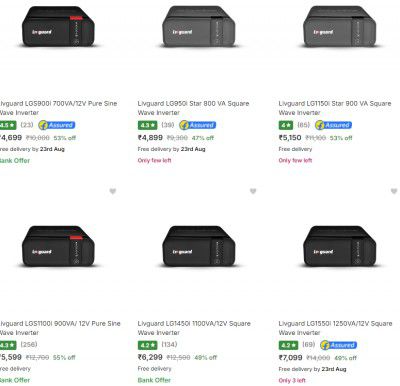Open Livguard LGS900i 700VA/12V Pure Sine title link
The height and width of the screenshot is (386, 400).
tap(58, 108)
